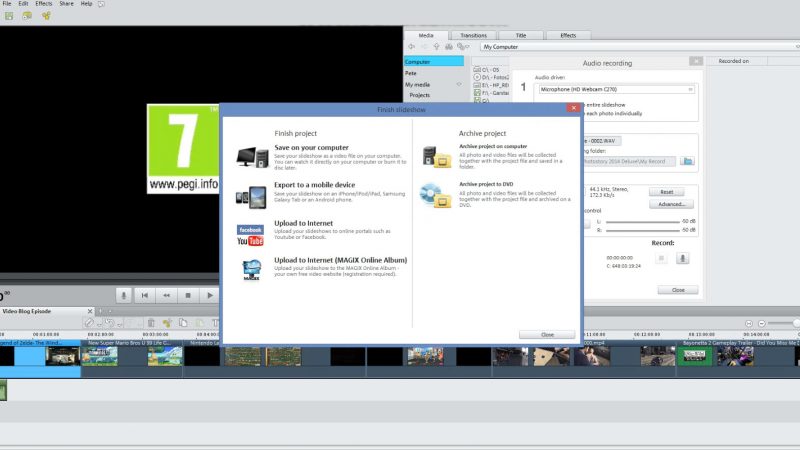800x450 pixels.
Task: Click the back arrow in Media browser
Action: tap(411, 47)
